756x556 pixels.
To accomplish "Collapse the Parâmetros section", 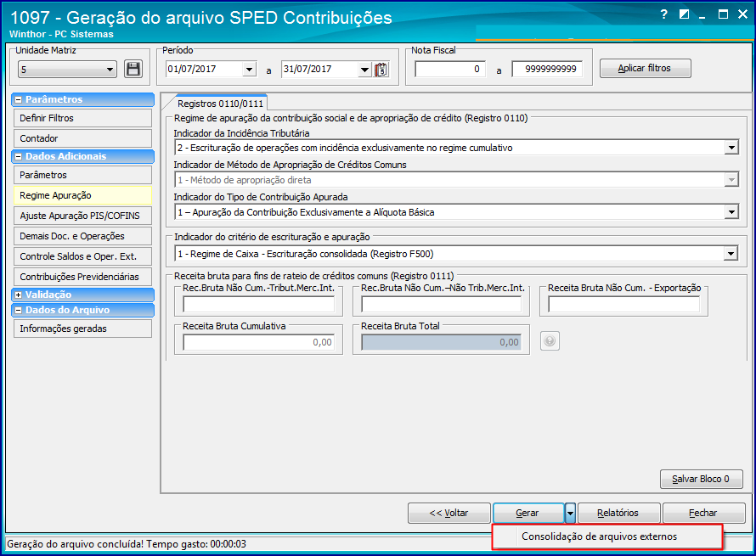I will point(19,99).
